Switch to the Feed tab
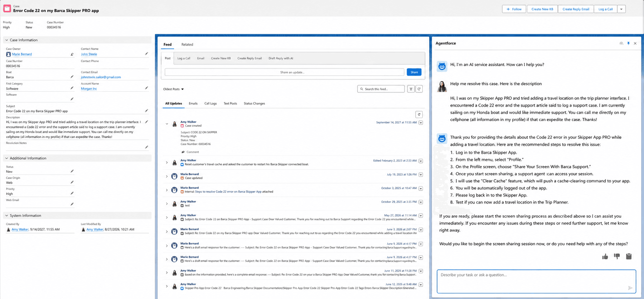This screenshot has width=644, height=299. (x=167, y=45)
